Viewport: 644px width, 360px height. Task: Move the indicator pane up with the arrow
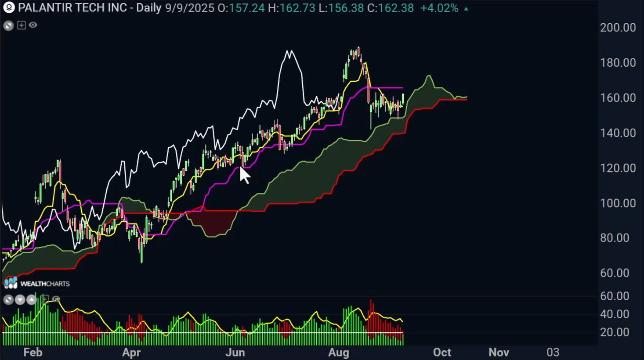(31, 300)
